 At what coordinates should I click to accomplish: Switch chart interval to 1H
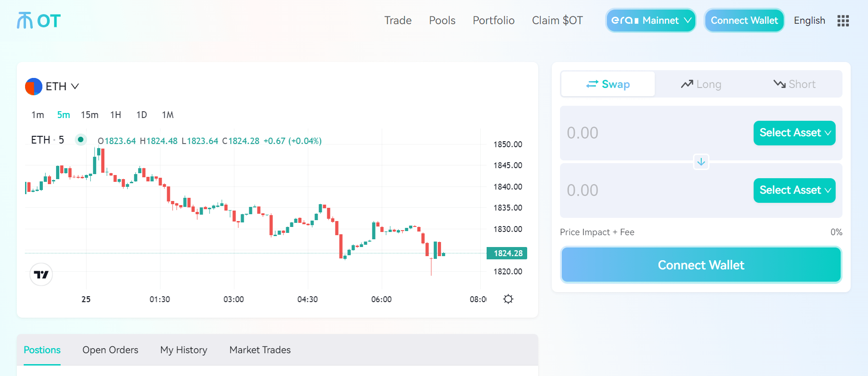116,115
